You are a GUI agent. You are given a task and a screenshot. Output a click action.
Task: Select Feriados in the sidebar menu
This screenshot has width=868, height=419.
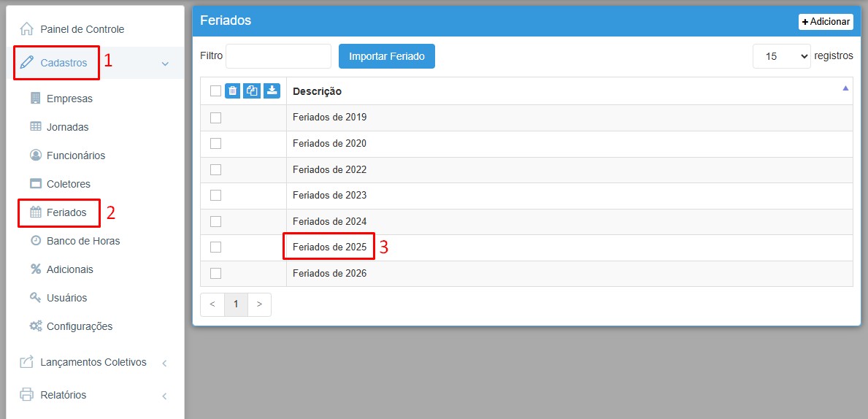click(66, 212)
